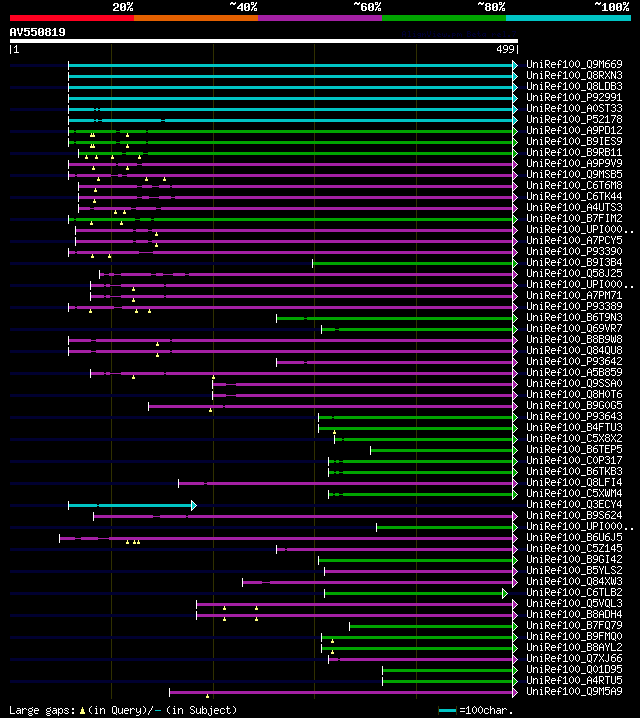The width and height of the screenshot is (640, 718).
Task: Click the purple ~60% identity color segment
Action: click(x=320, y=18)
